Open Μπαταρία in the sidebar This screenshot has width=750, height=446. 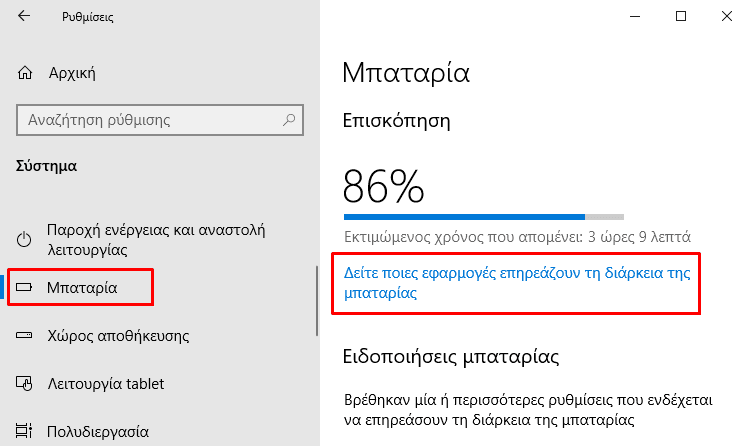[82, 288]
